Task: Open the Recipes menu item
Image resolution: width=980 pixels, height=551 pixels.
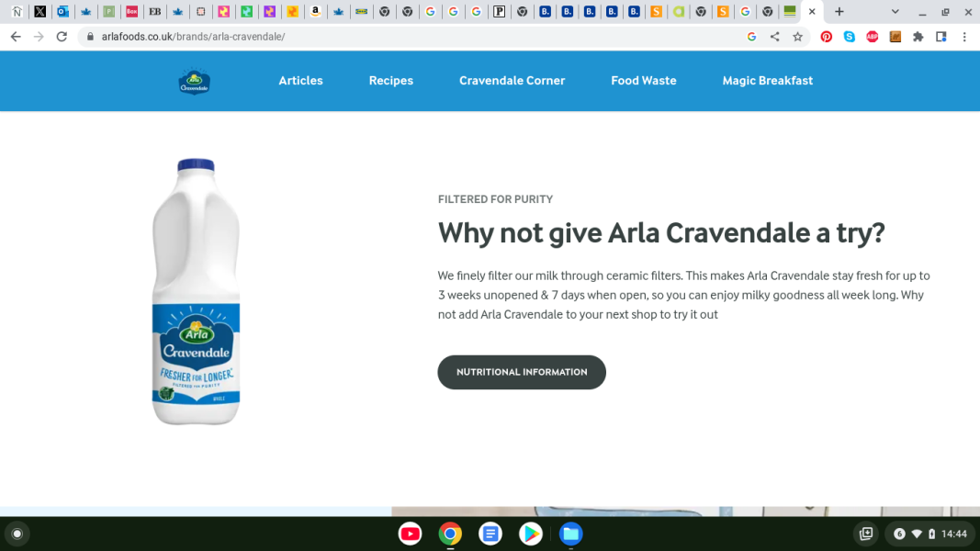Action: (391, 81)
